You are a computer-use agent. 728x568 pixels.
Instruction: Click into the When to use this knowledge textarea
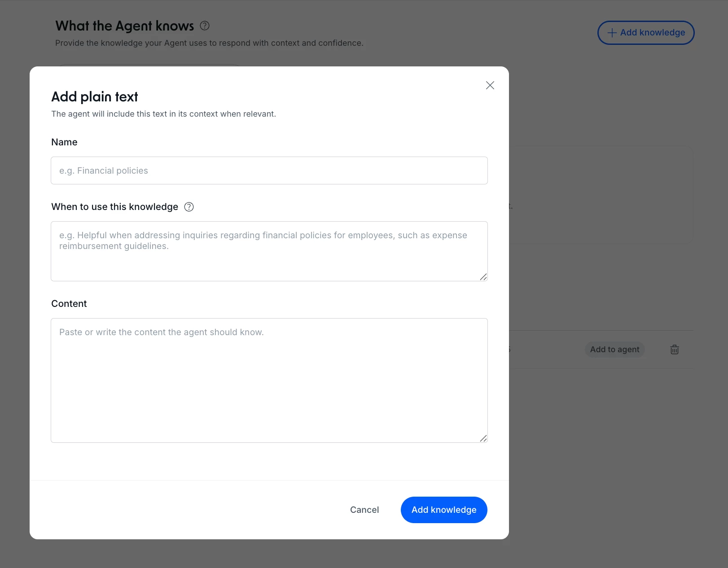[269, 251]
